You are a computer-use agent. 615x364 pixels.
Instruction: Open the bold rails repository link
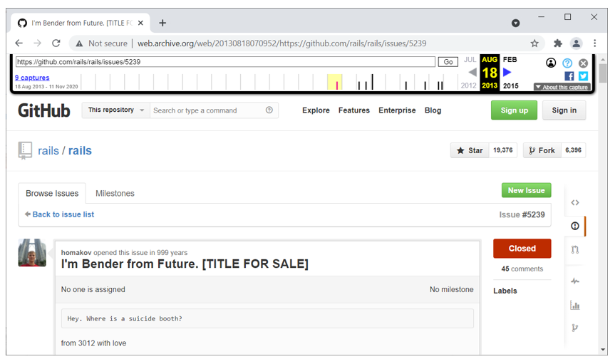click(80, 150)
